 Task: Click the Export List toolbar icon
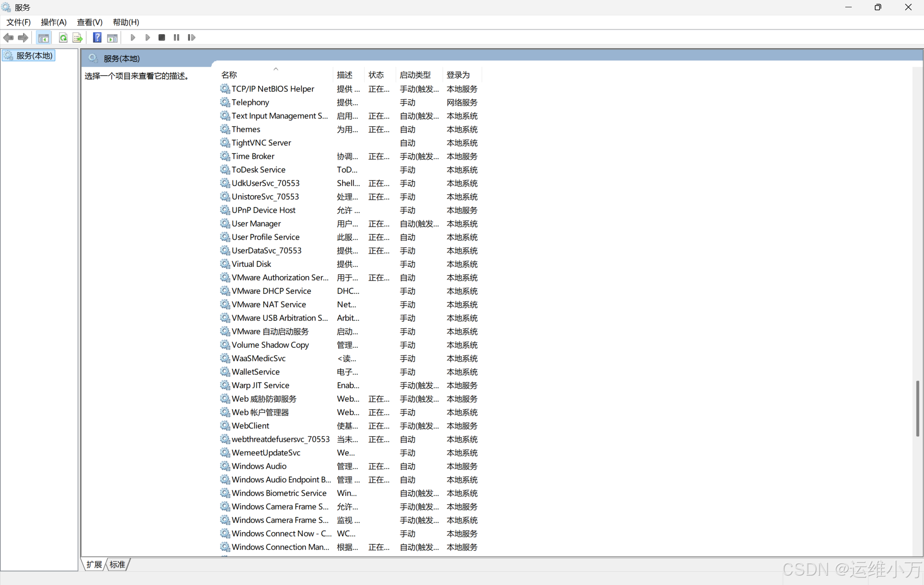(77, 38)
